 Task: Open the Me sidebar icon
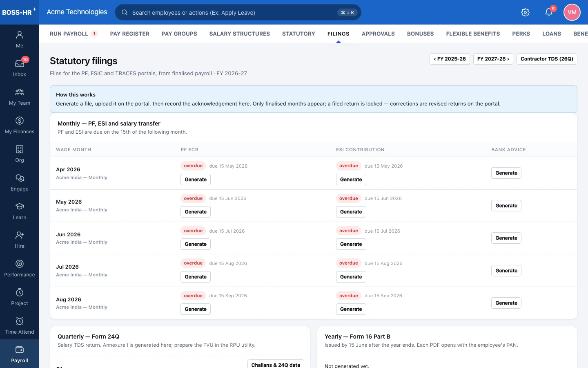coord(20,39)
